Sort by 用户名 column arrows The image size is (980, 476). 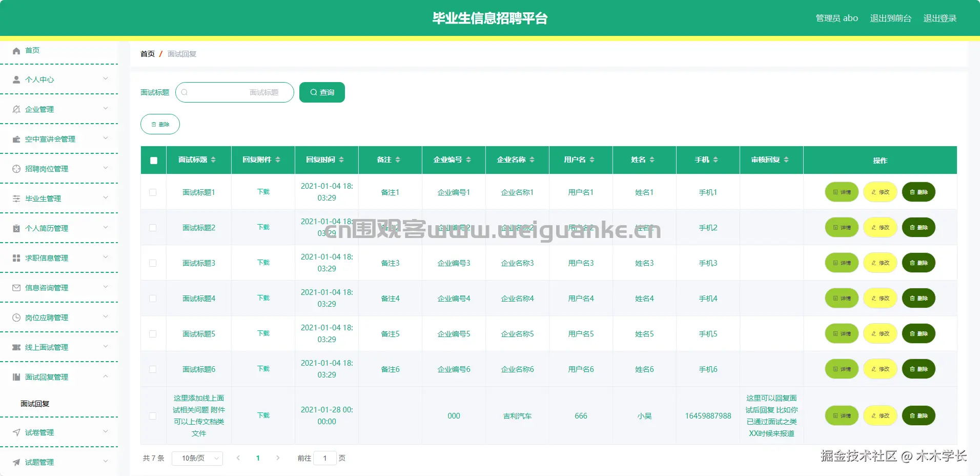592,160
